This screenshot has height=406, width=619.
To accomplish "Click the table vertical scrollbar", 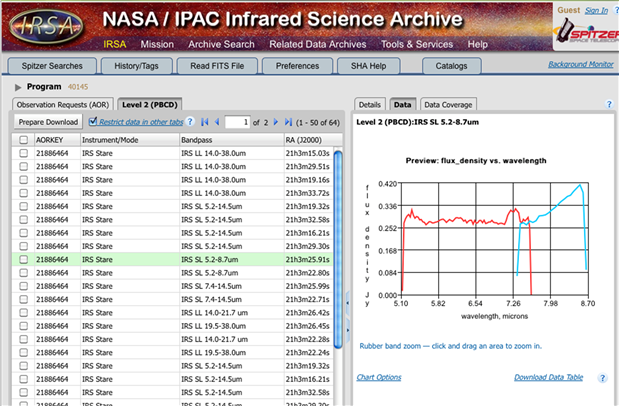I will (x=338, y=249).
